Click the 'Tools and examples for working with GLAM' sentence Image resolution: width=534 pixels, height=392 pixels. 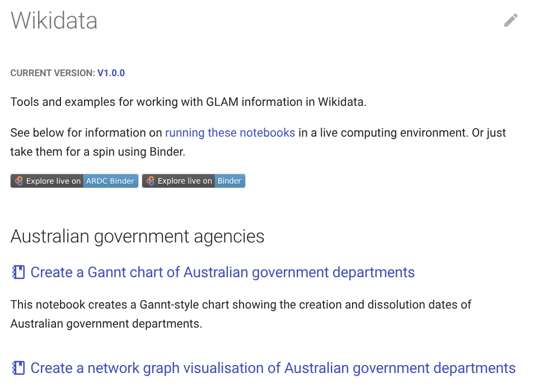point(188,102)
